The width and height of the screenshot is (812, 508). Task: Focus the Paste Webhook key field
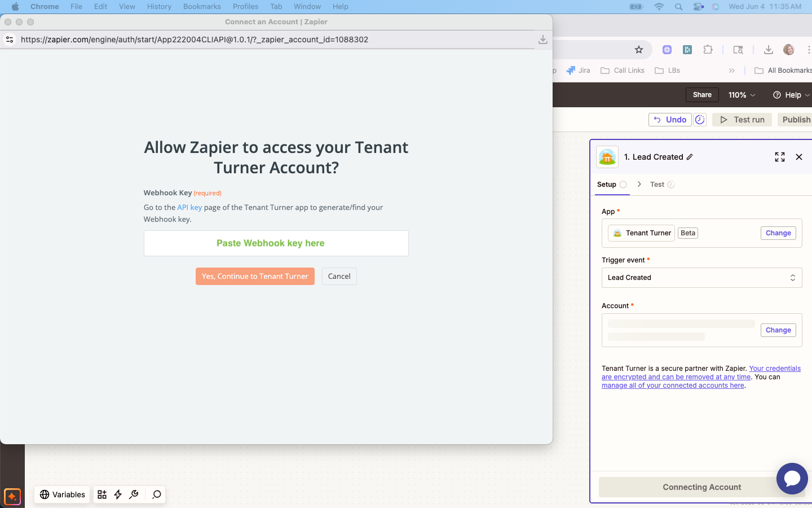pyautogui.click(x=276, y=243)
